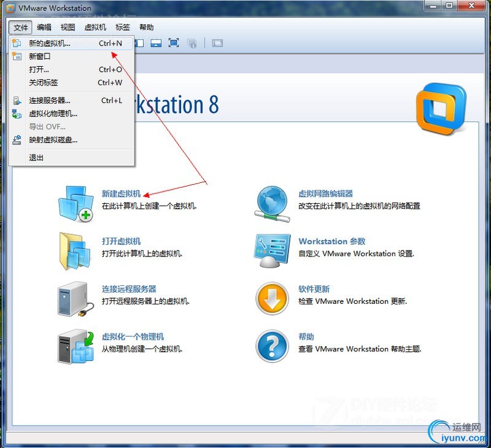This screenshot has width=491, height=448.
Task: Open the 虚拟机 menu
Action: pyautogui.click(x=95, y=28)
